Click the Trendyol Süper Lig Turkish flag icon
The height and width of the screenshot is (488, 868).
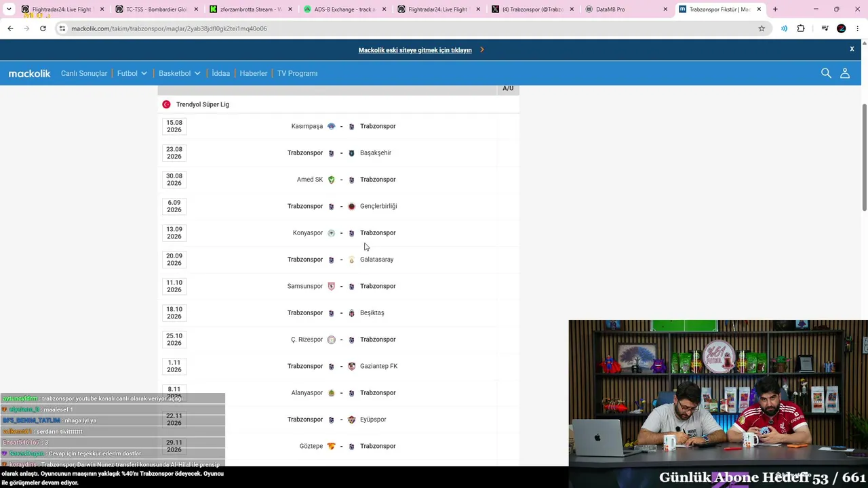click(x=166, y=104)
